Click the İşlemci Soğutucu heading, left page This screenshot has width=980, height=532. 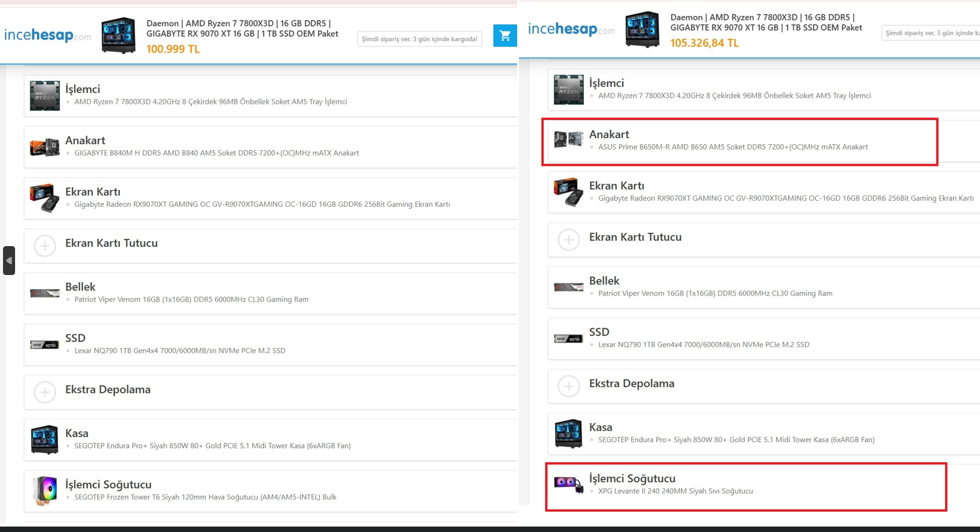coord(109,484)
